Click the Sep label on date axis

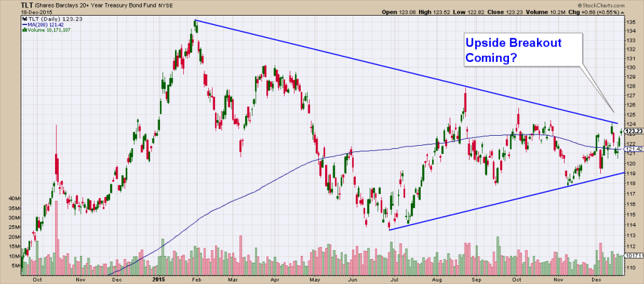tap(477, 280)
